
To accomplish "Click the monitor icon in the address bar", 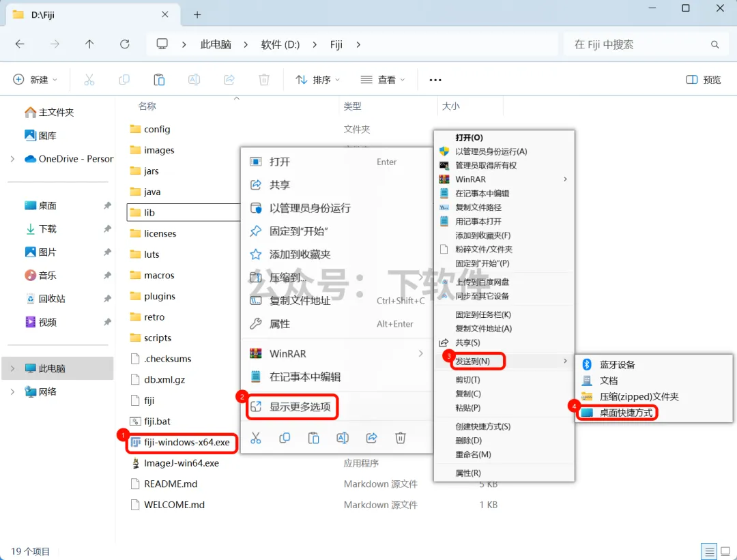I will 162,44.
